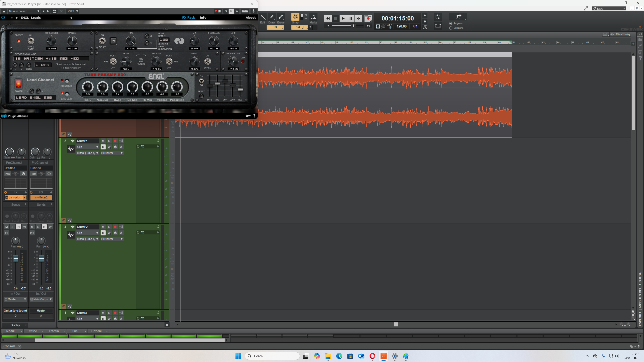Select the Erase tool
Image resolution: width=644 pixels, height=362 pixels.
tap(281, 18)
